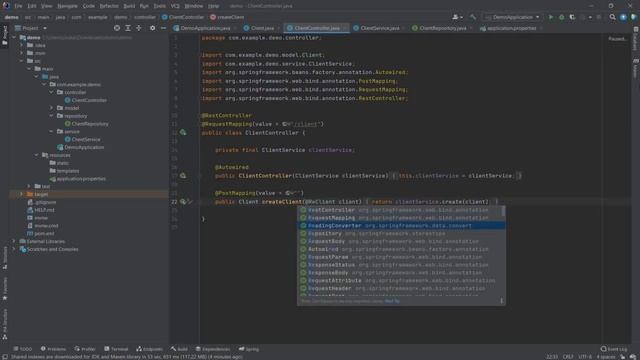The width and height of the screenshot is (640, 360).
Task: Run DemoApplication with green play icon
Action: pyautogui.click(x=551, y=17)
